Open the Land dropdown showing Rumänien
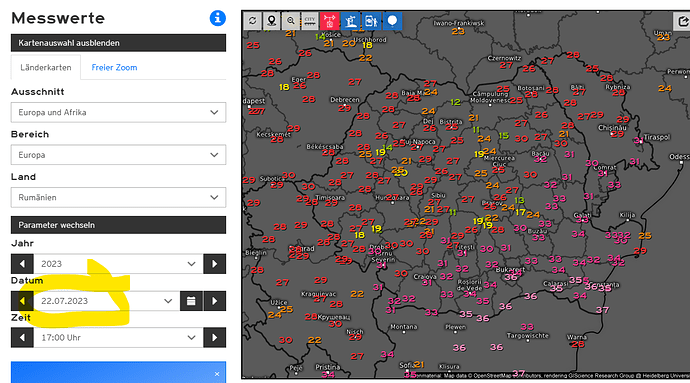The height and width of the screenshot is (383, 690). coord(118,197)
